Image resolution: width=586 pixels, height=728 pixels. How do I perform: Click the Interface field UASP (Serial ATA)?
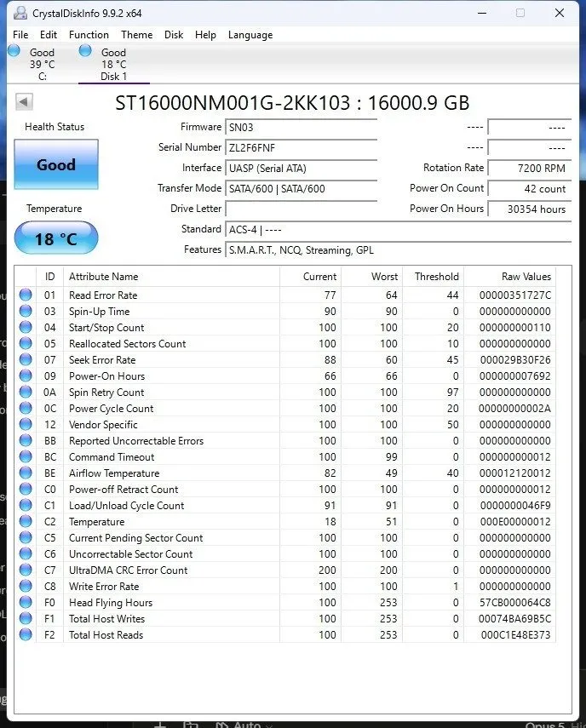pos(301,168)
